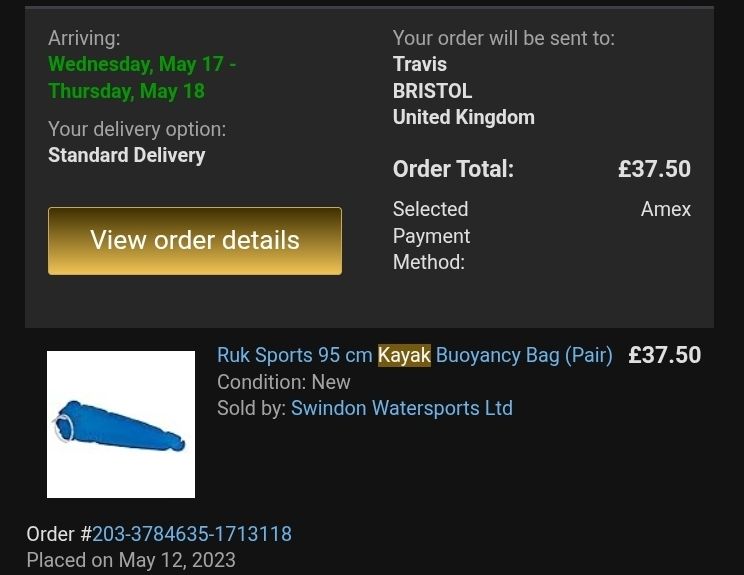
Task: Click the Standard Delivery option text
Action: [126, 155]
